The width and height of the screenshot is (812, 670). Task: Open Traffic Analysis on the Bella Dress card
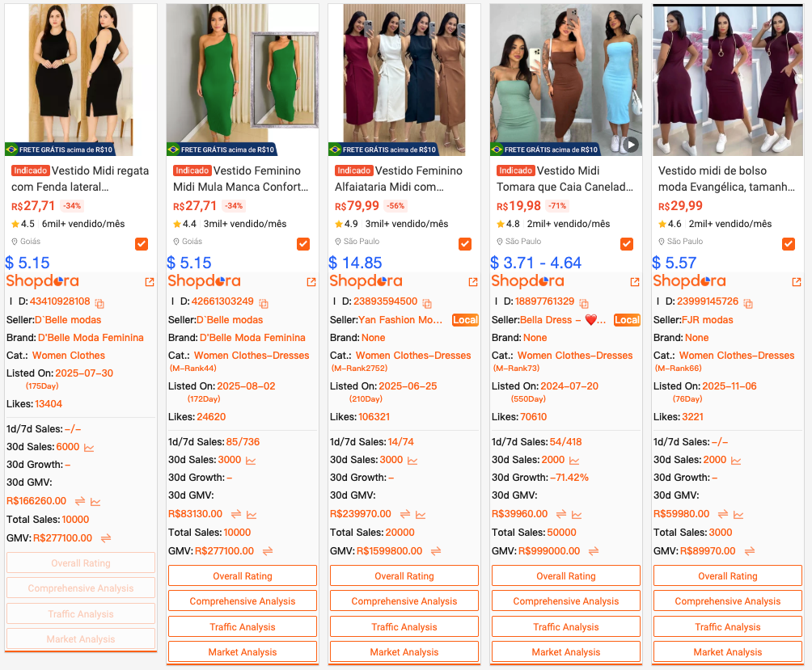pos(566,626)
